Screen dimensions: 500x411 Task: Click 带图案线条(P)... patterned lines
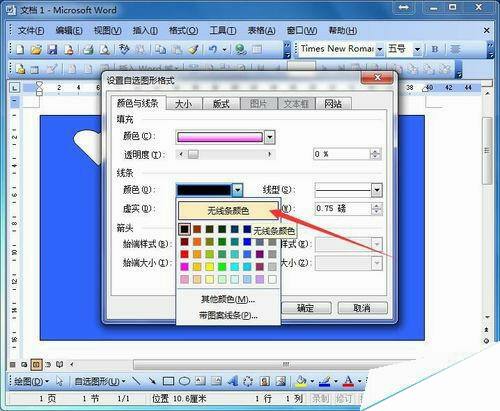pos(228,315)
